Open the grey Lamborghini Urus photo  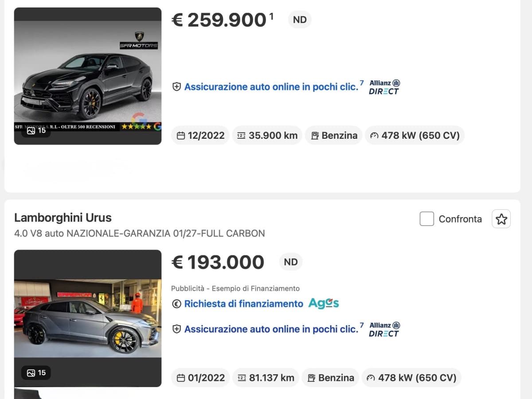pyautogui.click(x=88, y=318)
